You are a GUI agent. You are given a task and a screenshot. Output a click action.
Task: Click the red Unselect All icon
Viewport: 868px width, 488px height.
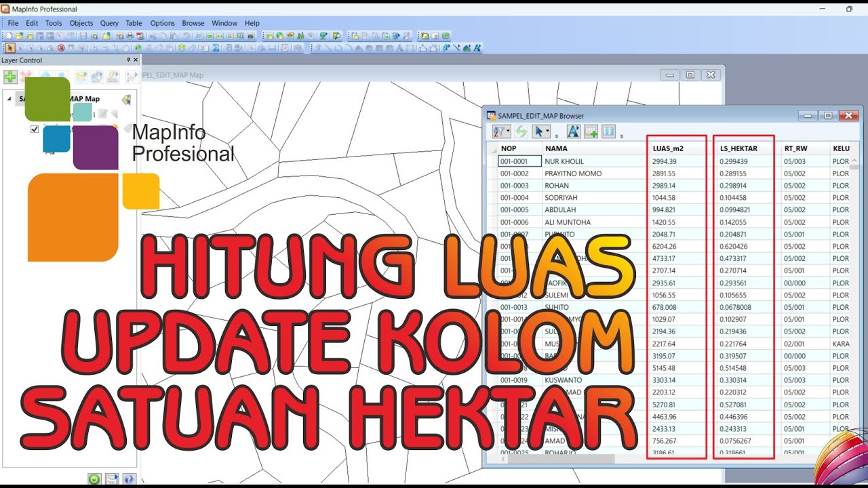61,47
